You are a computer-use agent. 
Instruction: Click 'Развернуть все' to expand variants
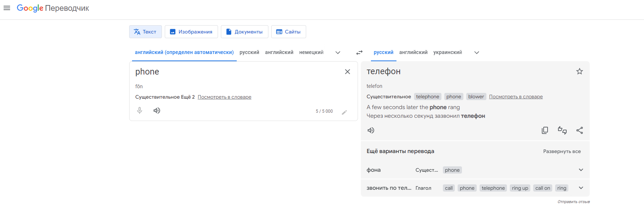562,151
